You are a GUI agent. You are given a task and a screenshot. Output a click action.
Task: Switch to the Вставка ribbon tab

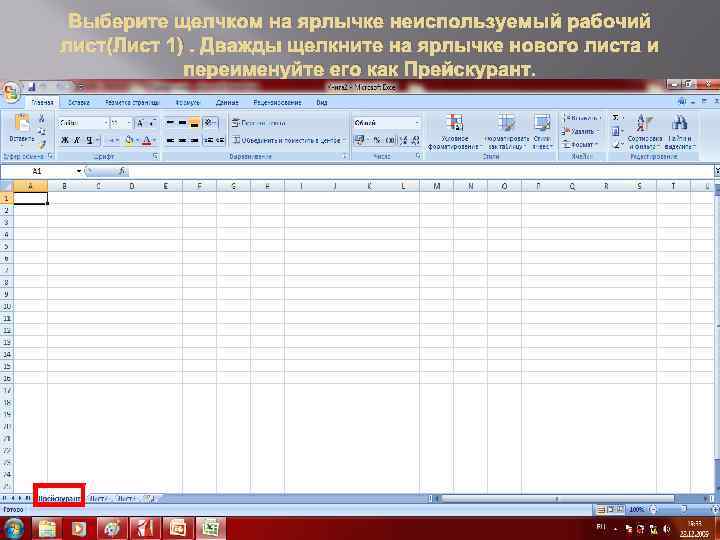79,103
